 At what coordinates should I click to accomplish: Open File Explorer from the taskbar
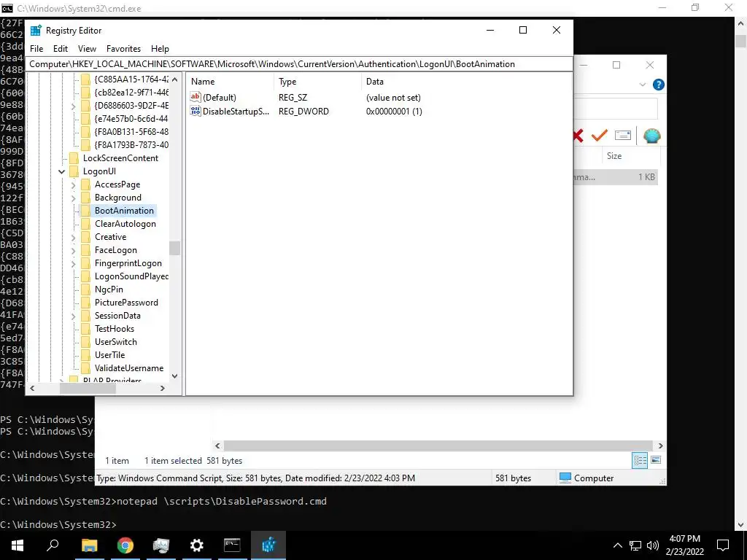pos(89,545)
